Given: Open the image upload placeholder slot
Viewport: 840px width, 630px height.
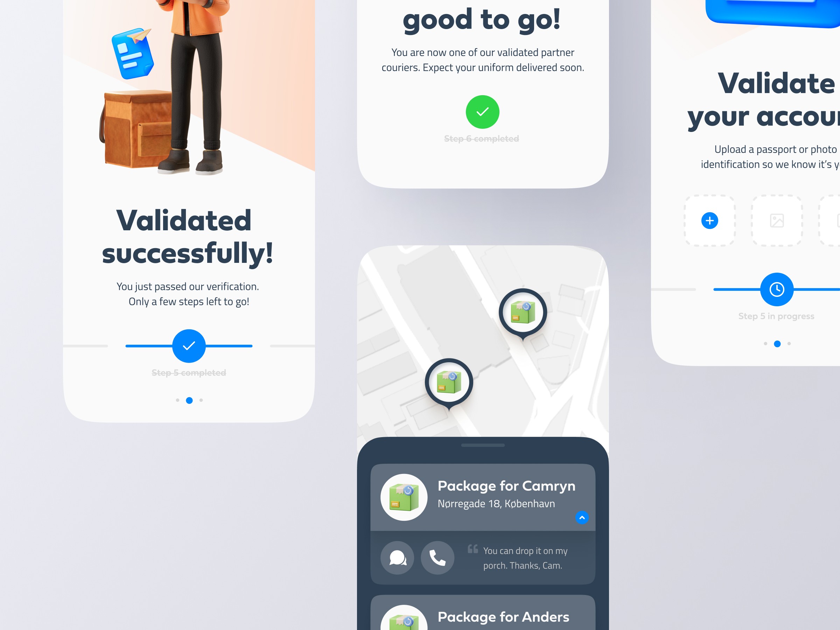Looking at the screenshot, I should (x=777, y=220).
